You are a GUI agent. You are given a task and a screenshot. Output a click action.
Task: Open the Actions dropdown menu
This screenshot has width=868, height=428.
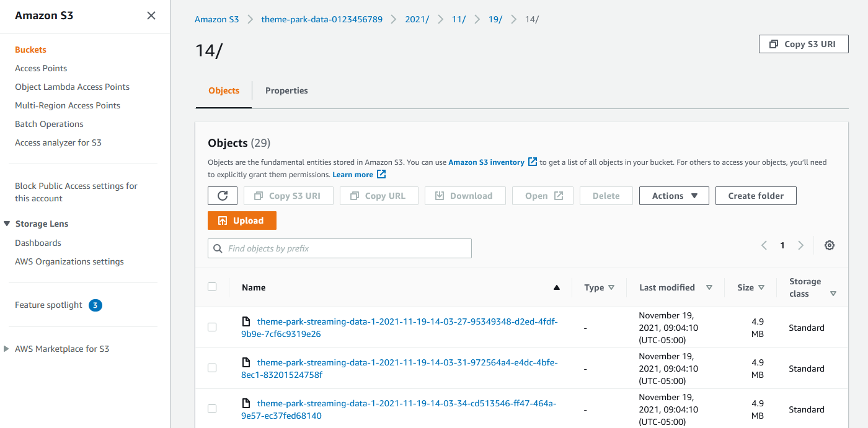tap(674, 196)
